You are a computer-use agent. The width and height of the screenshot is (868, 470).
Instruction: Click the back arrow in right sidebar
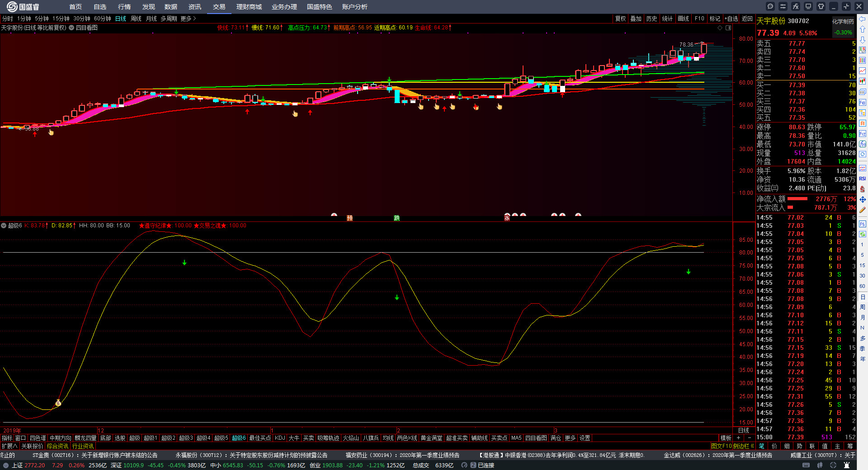863,19
